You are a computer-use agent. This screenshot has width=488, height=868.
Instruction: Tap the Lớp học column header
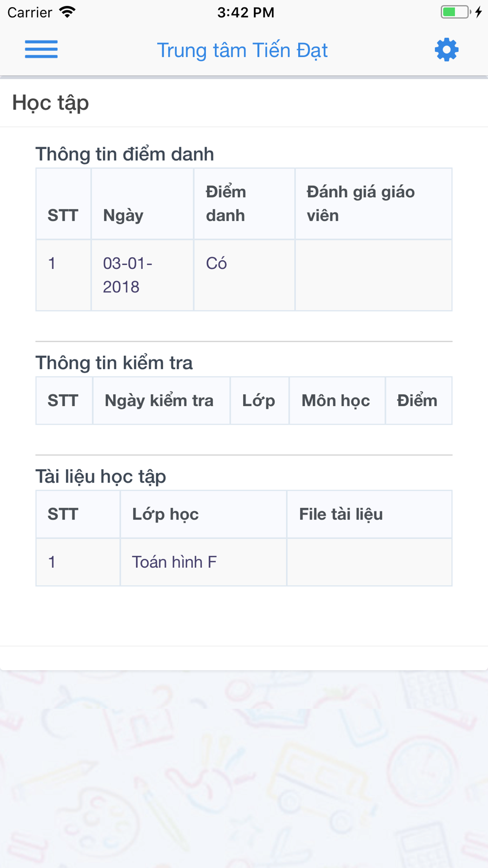point(165,514)
